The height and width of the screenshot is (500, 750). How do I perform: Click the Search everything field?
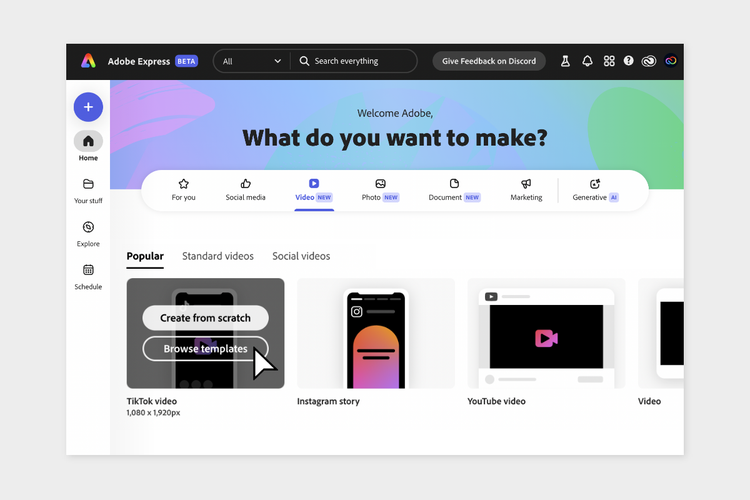(354, 61)
